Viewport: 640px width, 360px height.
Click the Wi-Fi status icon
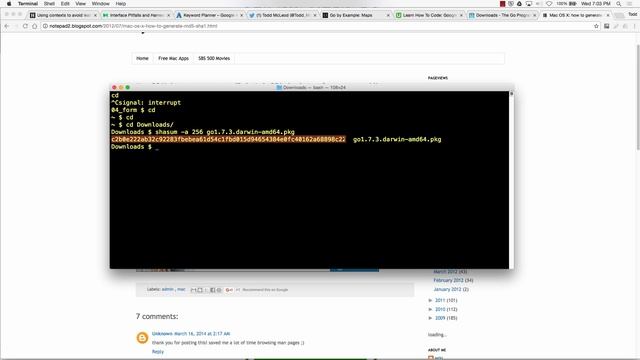549,4
